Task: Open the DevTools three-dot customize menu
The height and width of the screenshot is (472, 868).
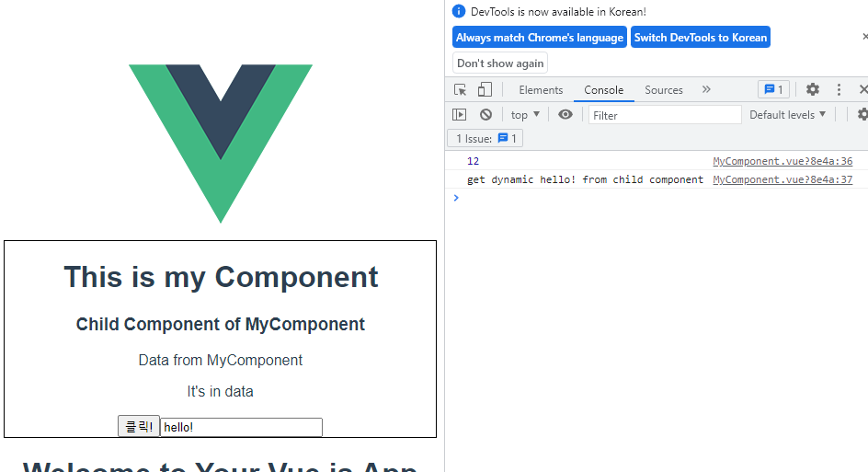Action: coord(839,90)
